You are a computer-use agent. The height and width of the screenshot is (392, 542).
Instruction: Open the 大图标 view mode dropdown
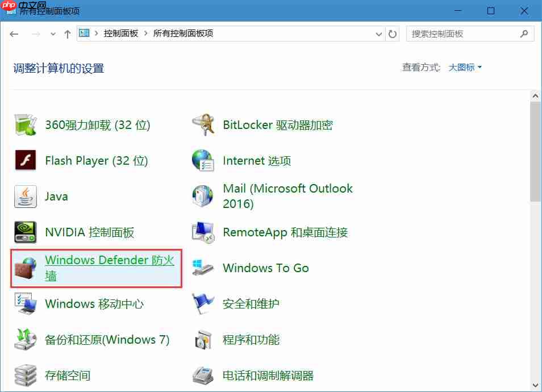coord(464,66)
